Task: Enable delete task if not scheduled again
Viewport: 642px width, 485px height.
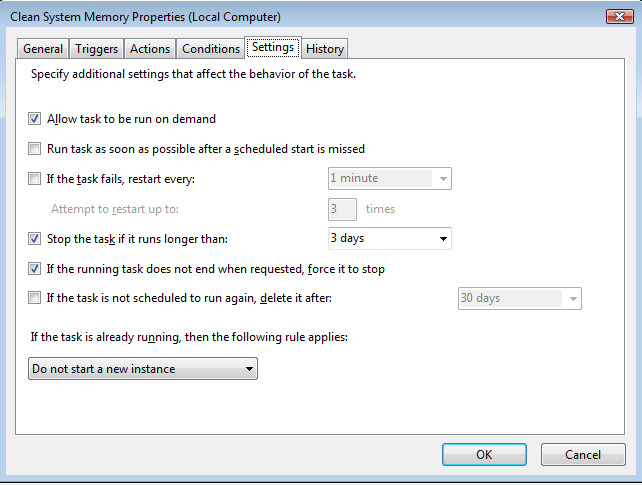Action: (x=36, y=298)
